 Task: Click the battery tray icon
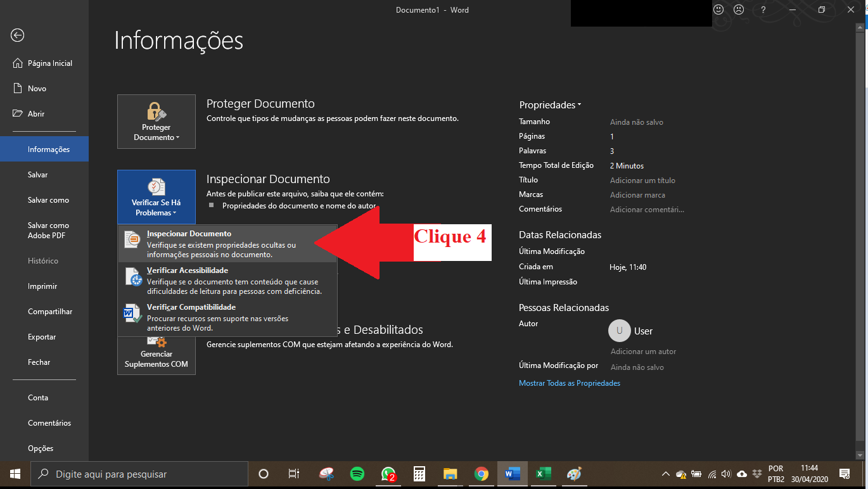[x=696, y=474]
